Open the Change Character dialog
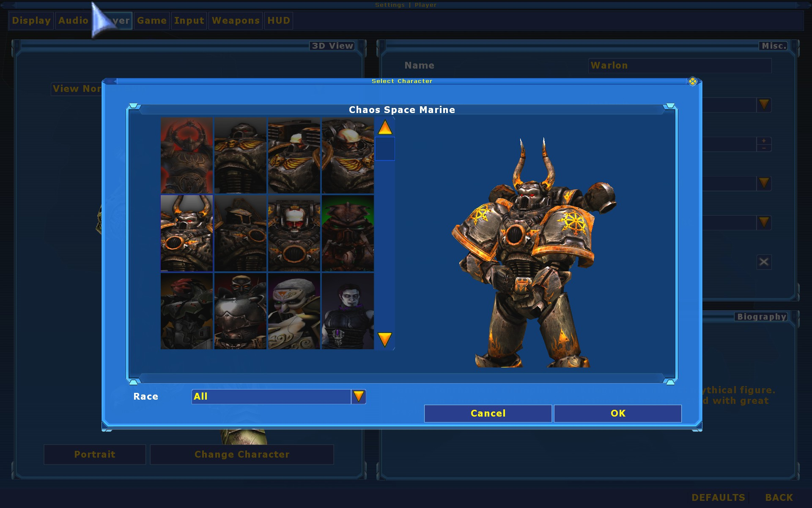Image resolution: width=812 pixels, height=508 pixels. (241, 454)
